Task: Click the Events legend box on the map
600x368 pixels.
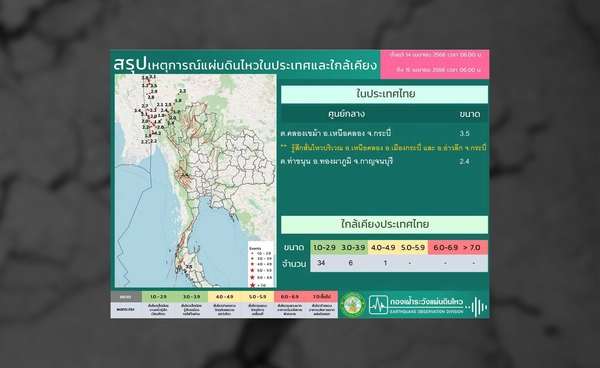Action: [261, 265]
